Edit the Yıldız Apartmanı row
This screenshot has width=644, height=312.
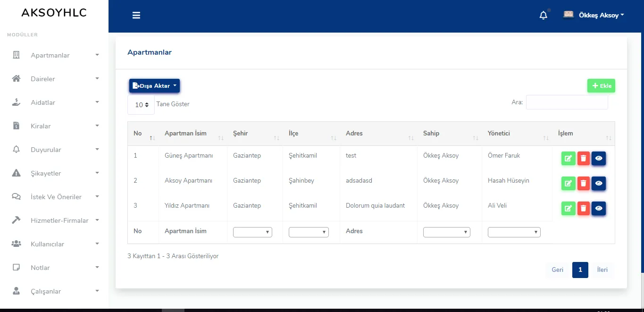click(x=568, y=209)
